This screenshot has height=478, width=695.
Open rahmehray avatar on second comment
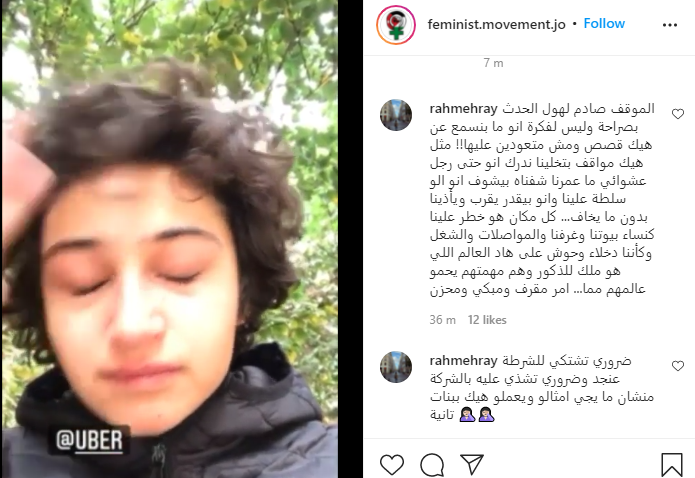coord(396,367)
